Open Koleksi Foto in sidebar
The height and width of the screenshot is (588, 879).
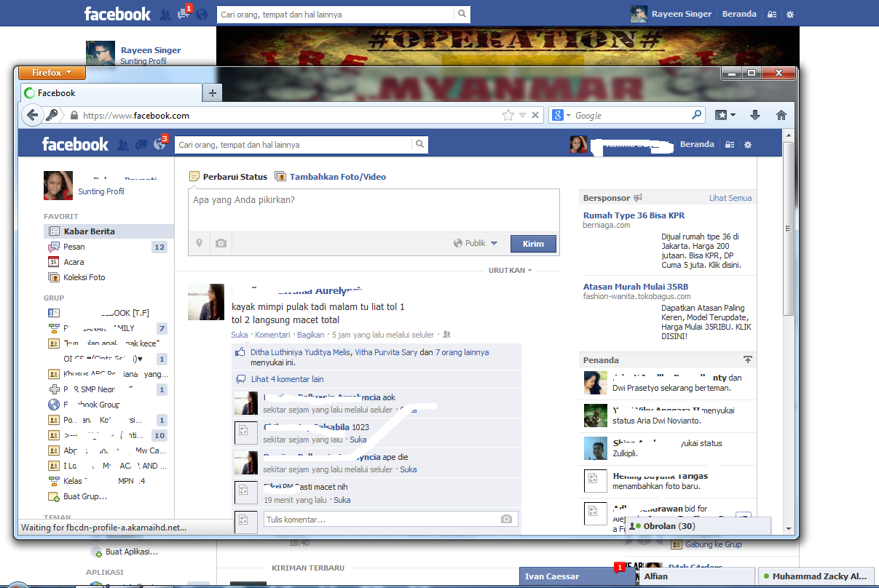(x=109, y=277)
